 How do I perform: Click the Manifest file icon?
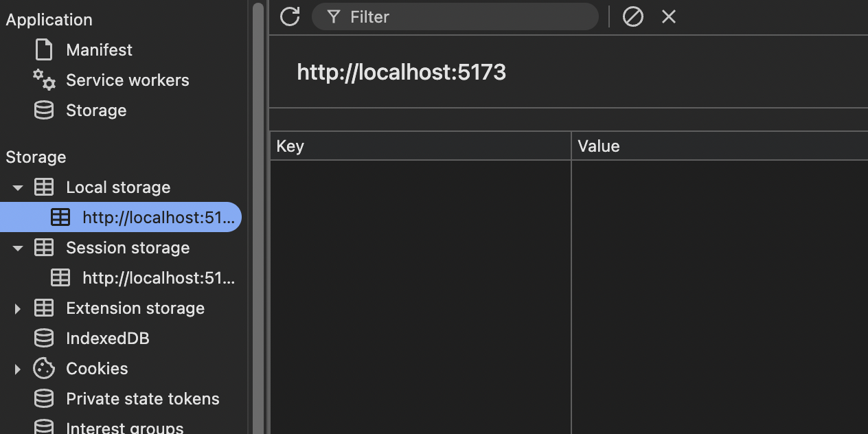pos(44,50)
